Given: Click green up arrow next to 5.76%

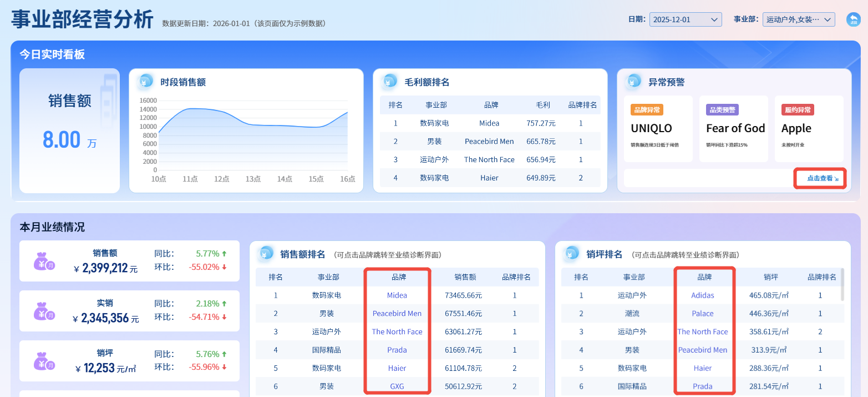Looking at the screenshot, I should coord(224,354).
